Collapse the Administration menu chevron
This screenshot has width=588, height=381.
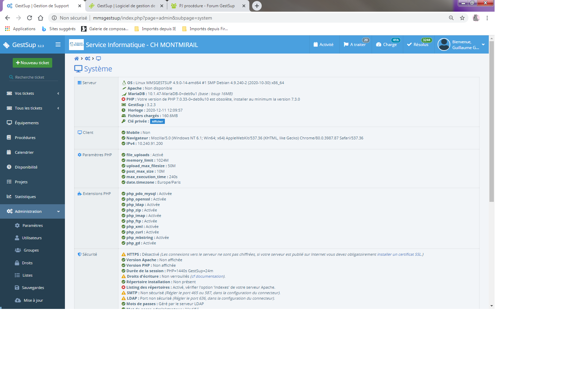58,211
